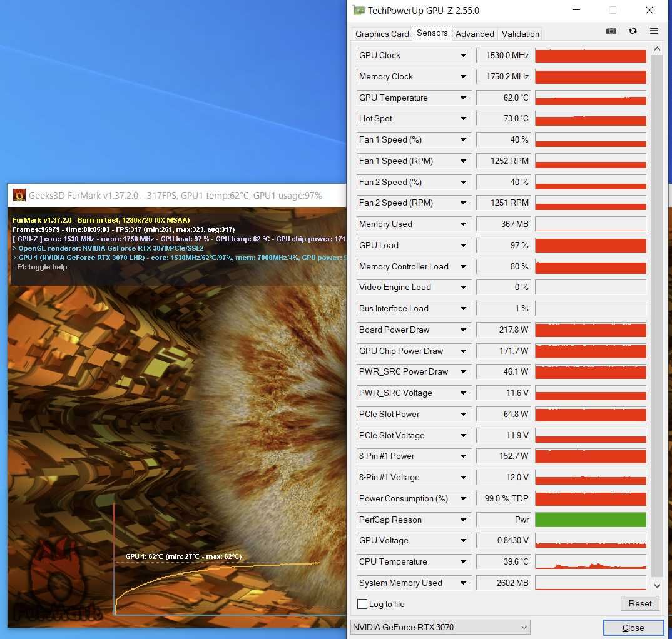Click the 217.8 W Board Power value

(x=504, y=330)
